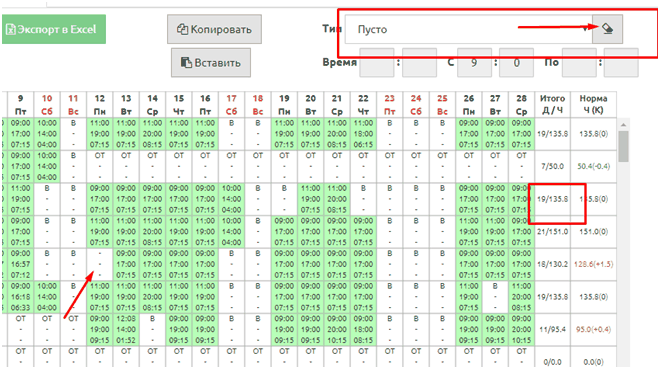Screen dimensions: 660x369
Task: Click the vertical scrollbar thumb
Action: [x=623, y=146]
